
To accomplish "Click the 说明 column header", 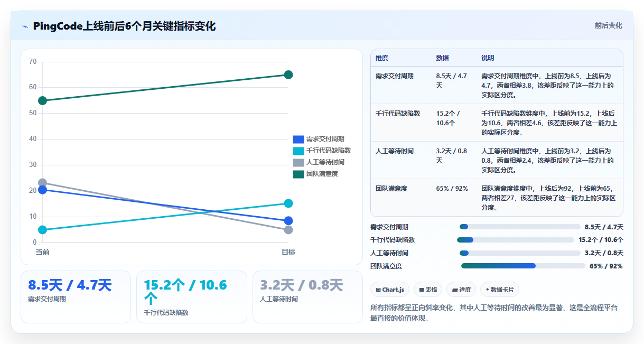I will [488, 58].
